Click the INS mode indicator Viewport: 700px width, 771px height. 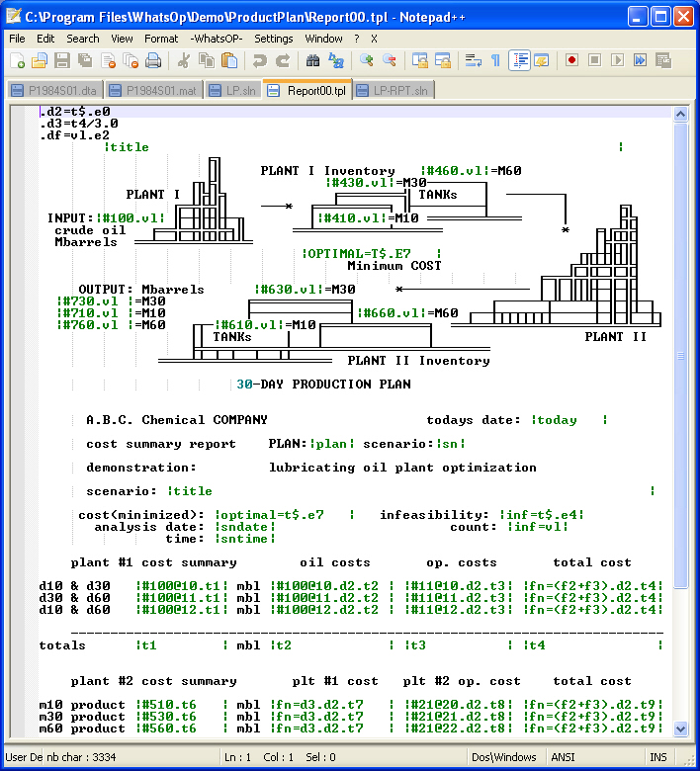pyautogui.click(x=658, y=757)
